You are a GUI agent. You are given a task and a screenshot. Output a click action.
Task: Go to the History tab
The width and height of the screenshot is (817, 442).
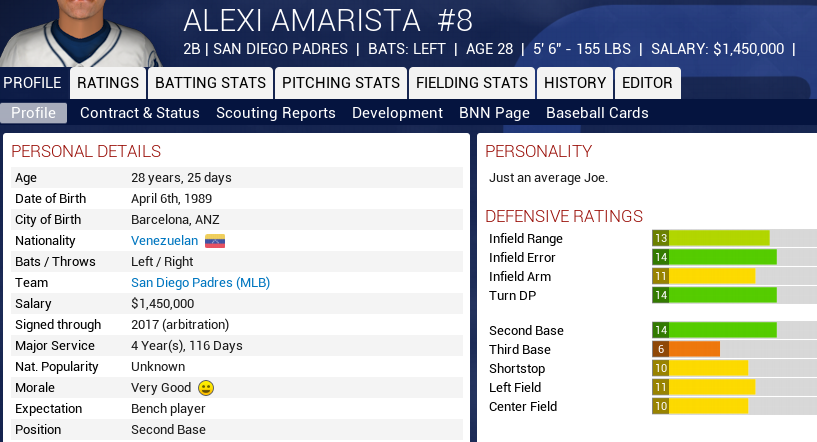575,83
